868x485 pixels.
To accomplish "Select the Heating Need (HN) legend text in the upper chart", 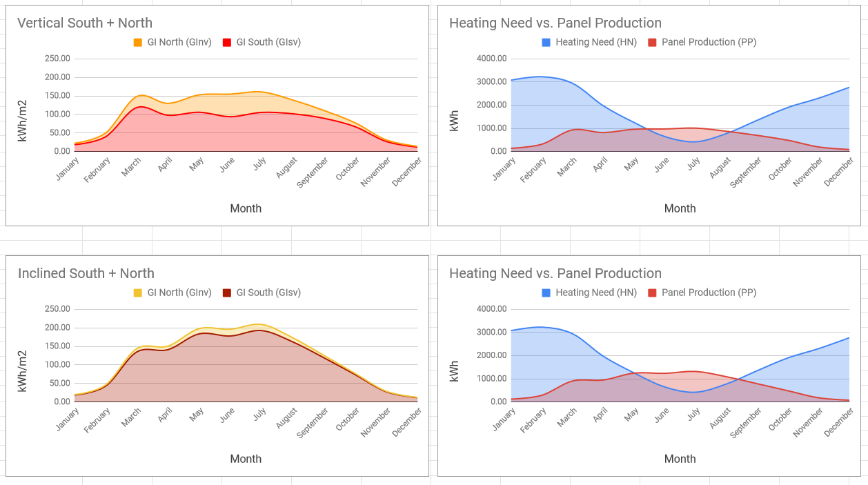I will point(595,42).
